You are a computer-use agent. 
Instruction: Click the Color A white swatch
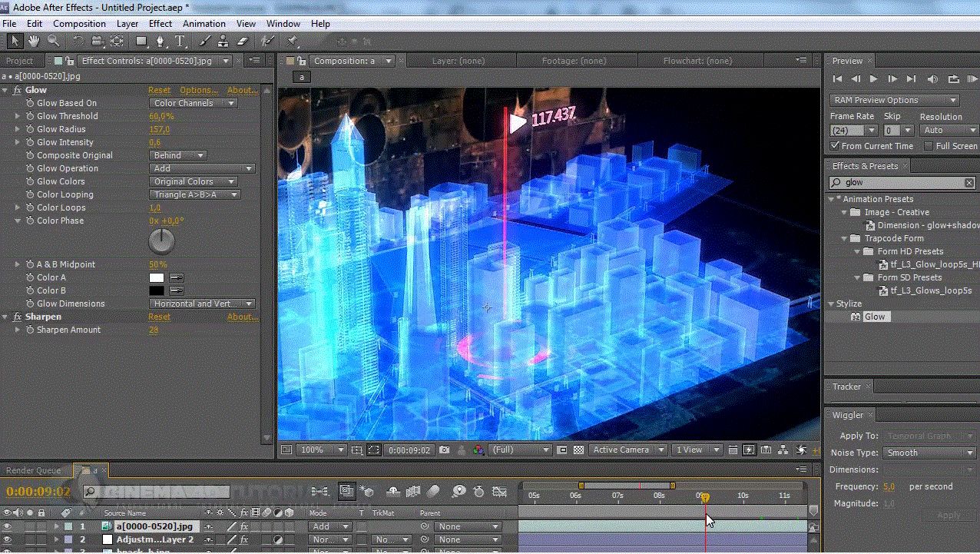click(x=157, y=278)
